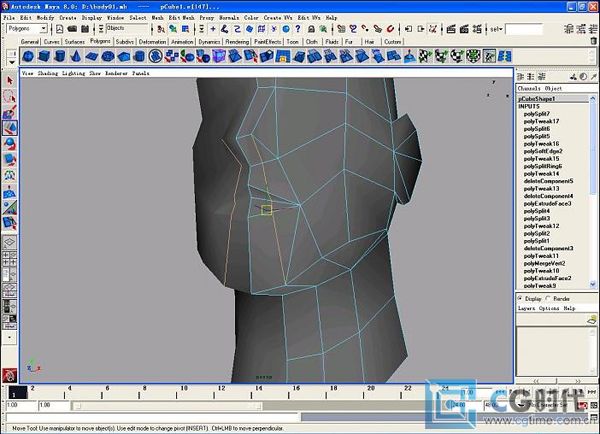This screenshot has width=600, height=434.
Task: Select the arrow Select tool in toolbox
Action: pyautogui.click(x=10, y=81)
